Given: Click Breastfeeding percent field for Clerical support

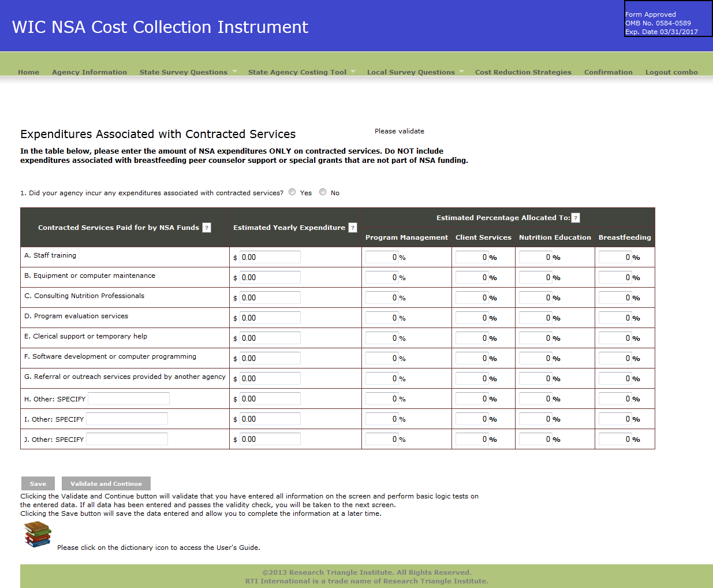Looking at the screenshot, I should [615, 338].
